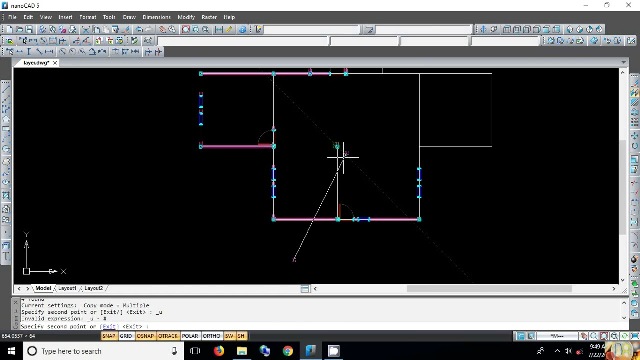The image size is (640, 360).
Task: Click the New document icon
Action: pyautogui.click(x=10, y=29)
